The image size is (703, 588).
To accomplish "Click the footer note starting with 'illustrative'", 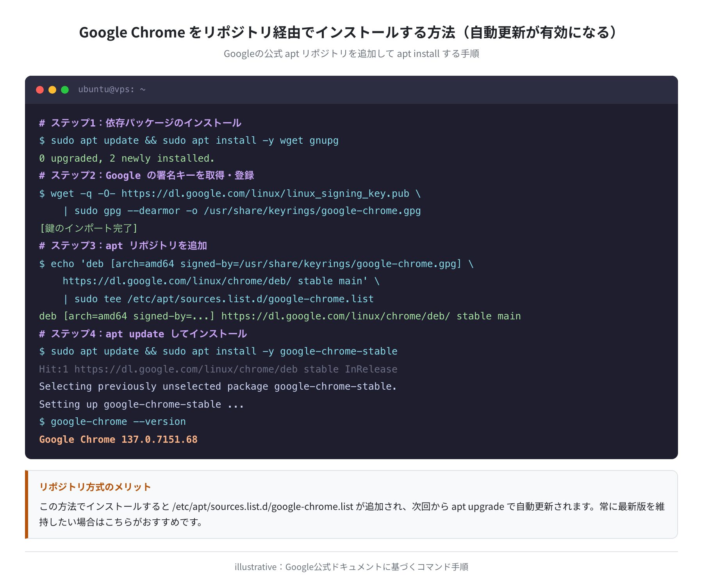I will (x=351, y=567).
